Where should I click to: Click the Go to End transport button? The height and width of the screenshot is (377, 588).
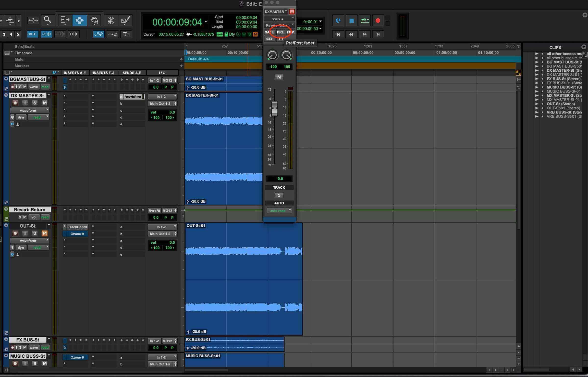coord(378,34)
